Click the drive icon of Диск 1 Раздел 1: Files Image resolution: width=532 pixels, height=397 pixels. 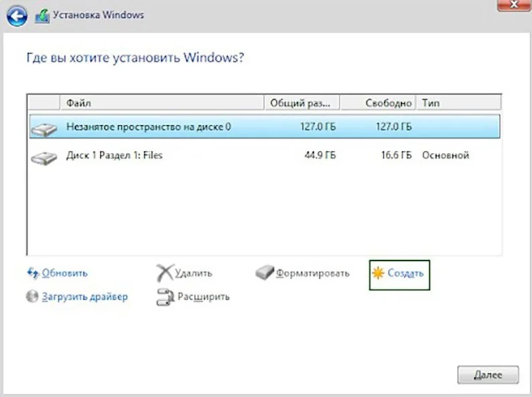point(44,158)
